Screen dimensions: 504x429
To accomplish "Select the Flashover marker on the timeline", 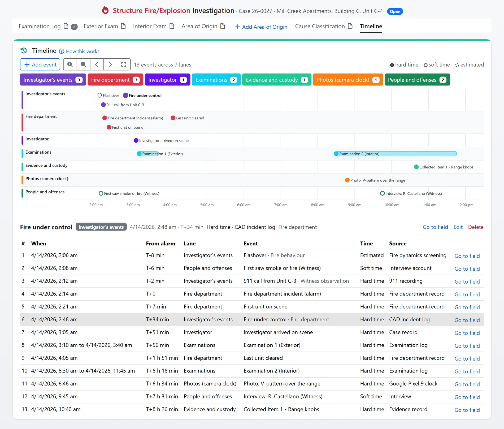I will pyautogui.click(x=100, y=95).
